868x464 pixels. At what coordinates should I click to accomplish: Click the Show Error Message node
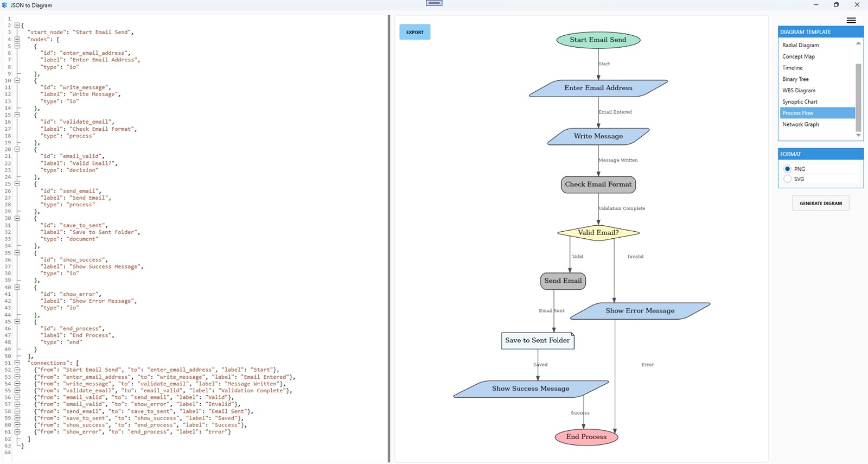640,311
